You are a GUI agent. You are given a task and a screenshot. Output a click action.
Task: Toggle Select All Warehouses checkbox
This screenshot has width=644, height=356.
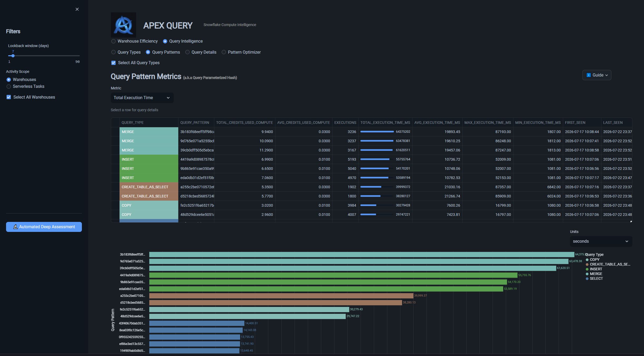pyautogui.click(x=9, y=97)
